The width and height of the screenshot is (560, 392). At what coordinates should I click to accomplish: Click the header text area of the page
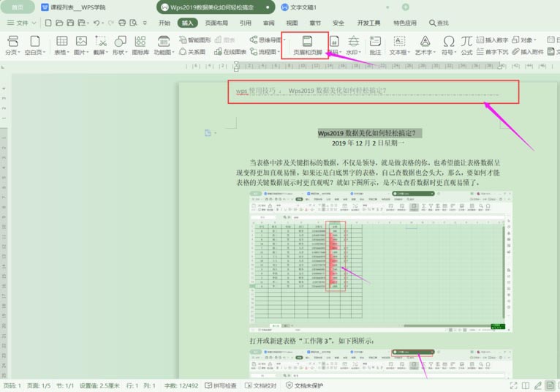point(368,91)
